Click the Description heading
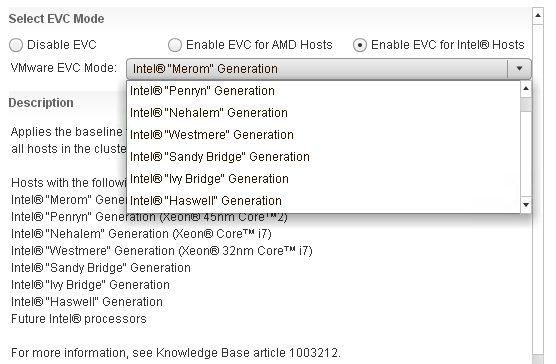This screenshot has width=556, height=364. pos(41,103)
